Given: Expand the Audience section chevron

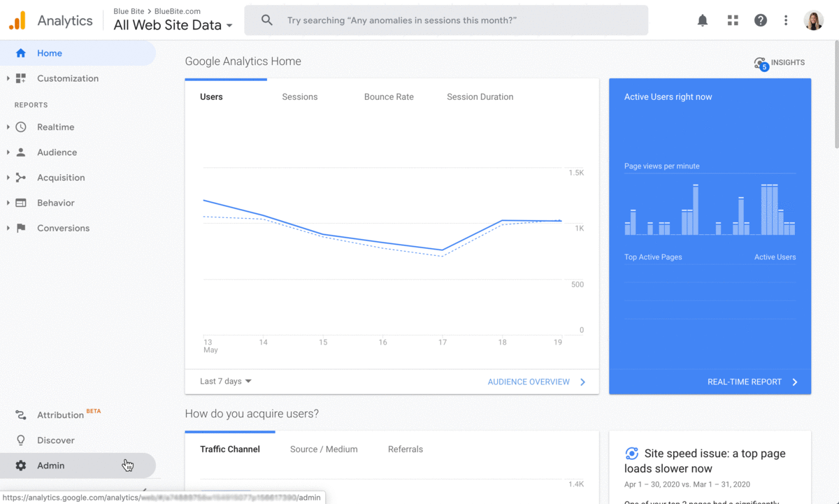Looking at the screenshot, I should [x=8, y=152].
